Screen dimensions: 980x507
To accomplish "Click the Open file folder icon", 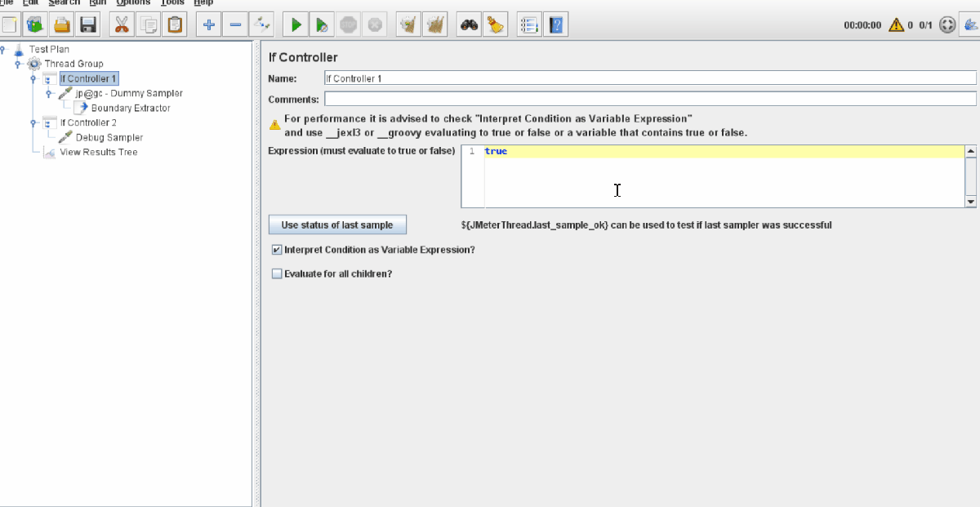I will point(61,24).
